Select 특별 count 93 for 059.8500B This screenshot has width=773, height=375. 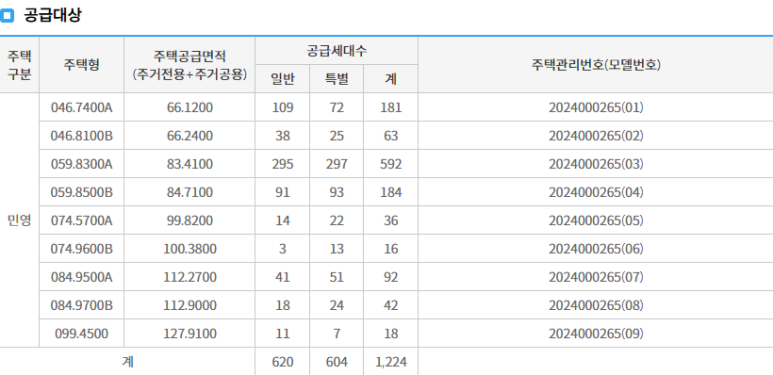click(337, 192)
